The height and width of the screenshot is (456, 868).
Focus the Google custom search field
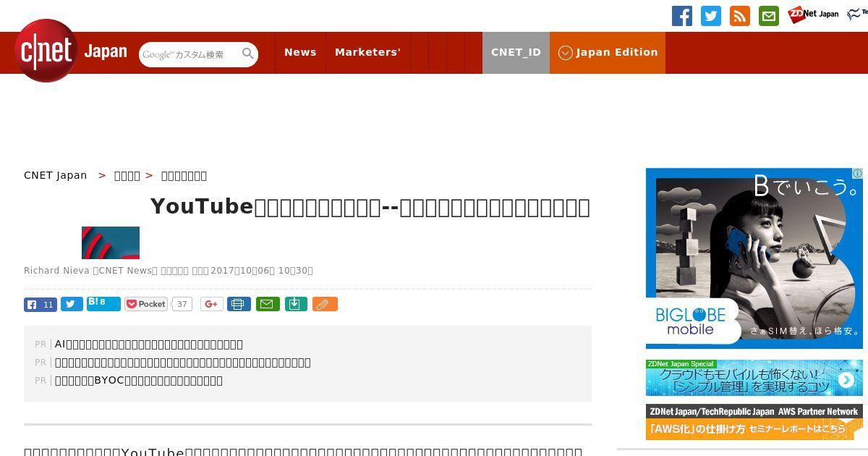tap(190, 54)
